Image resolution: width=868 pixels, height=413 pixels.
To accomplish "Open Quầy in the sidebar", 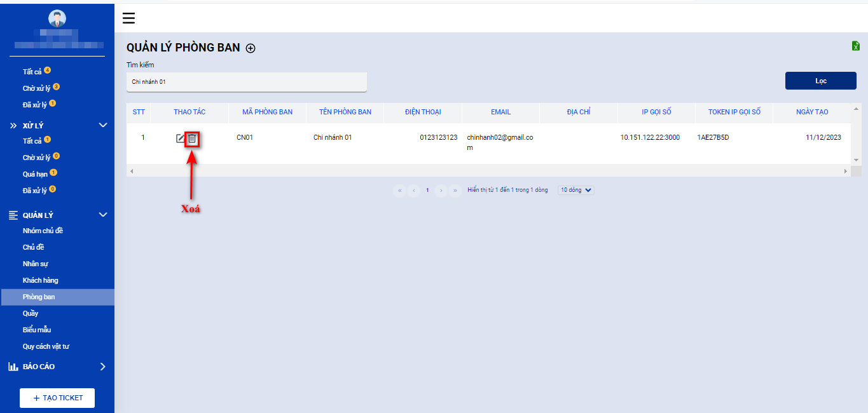I will click(x=31, y=313).
